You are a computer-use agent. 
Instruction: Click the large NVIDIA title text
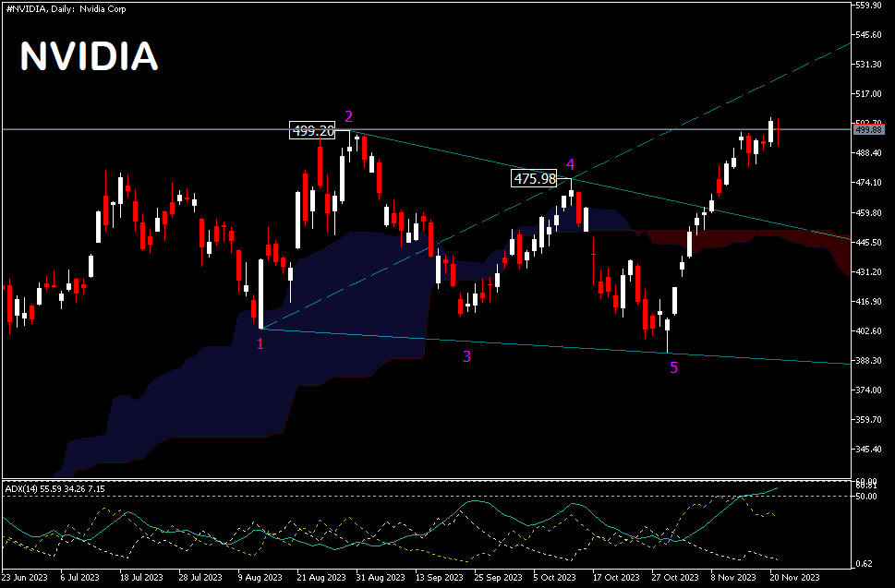(89, 57)
